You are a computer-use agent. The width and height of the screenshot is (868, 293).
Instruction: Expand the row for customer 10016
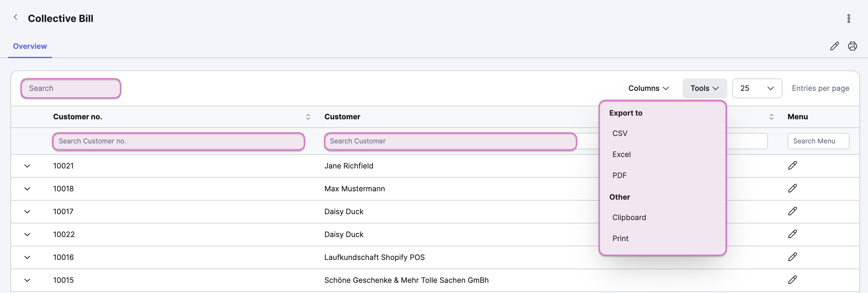tap(27, 258)
